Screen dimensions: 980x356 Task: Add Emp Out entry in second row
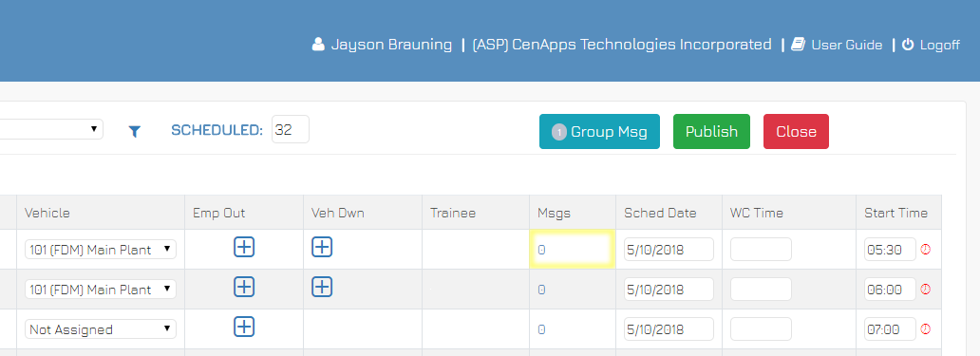click(x=244, y=287)
